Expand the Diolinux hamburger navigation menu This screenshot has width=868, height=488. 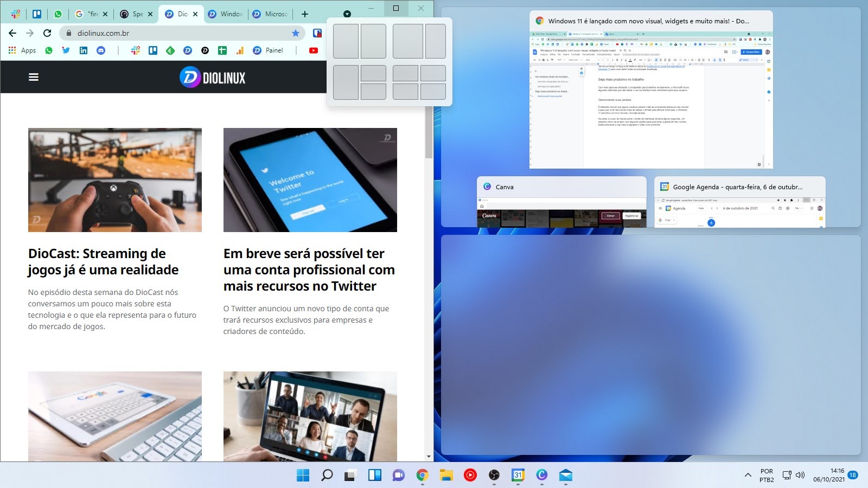[x=33, y=76]
